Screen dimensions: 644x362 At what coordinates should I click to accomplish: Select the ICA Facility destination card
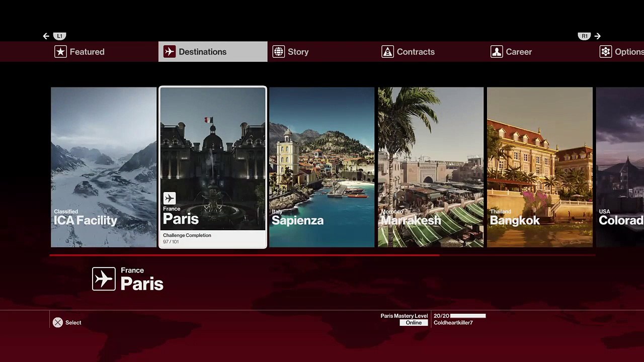click(x=104, y=167)
